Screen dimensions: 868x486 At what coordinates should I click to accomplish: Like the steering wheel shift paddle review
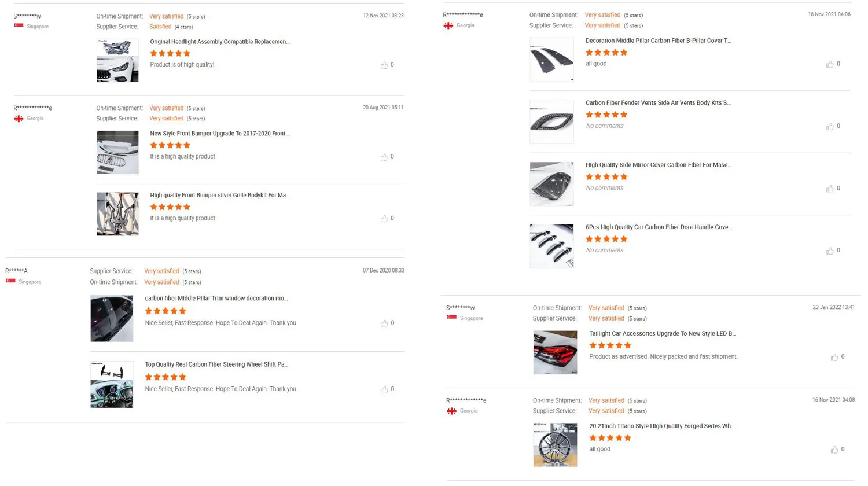[x=384, y=390]
